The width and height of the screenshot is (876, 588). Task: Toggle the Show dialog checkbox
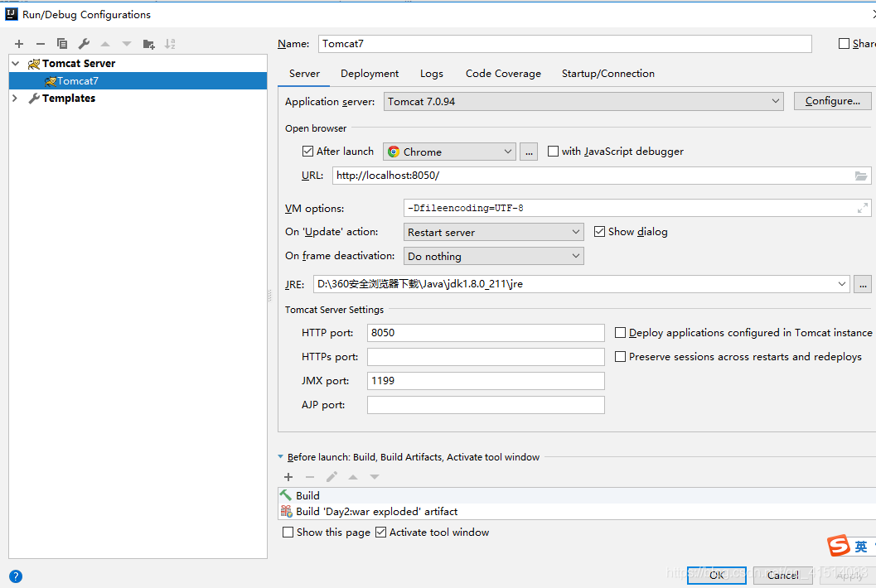599,232
